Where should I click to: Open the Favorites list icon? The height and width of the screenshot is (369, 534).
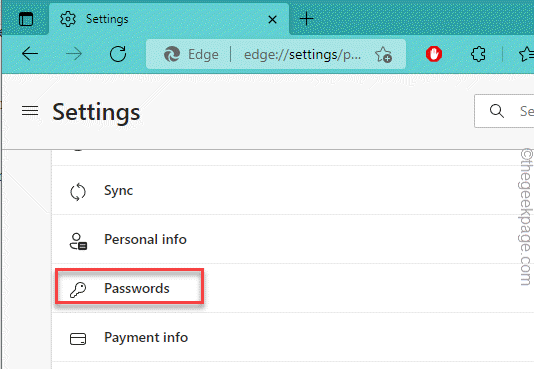coord(526,54)
